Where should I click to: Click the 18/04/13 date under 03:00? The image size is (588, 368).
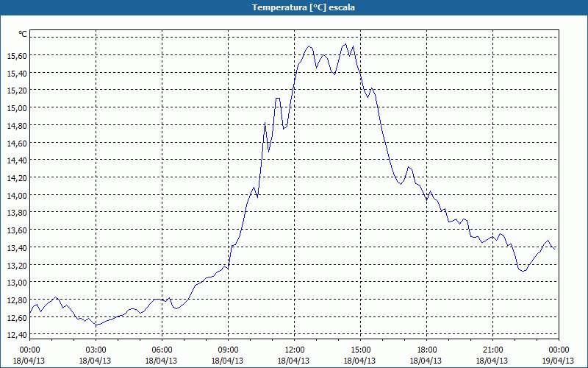tap(95, 361)
